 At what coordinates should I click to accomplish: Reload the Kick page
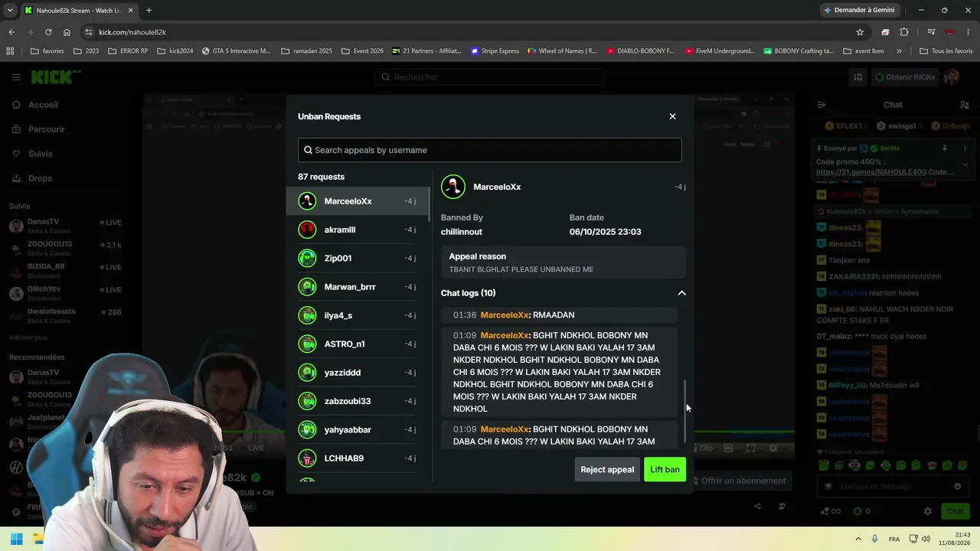48,32
